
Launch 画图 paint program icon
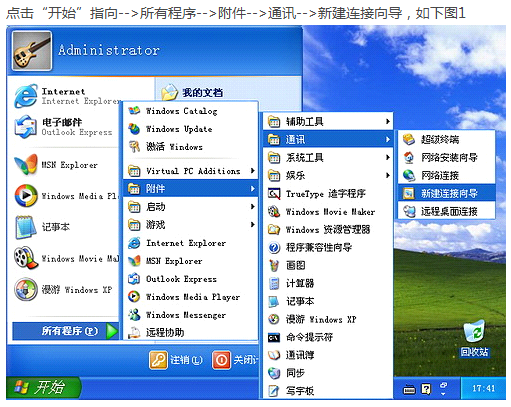[274, 265]
